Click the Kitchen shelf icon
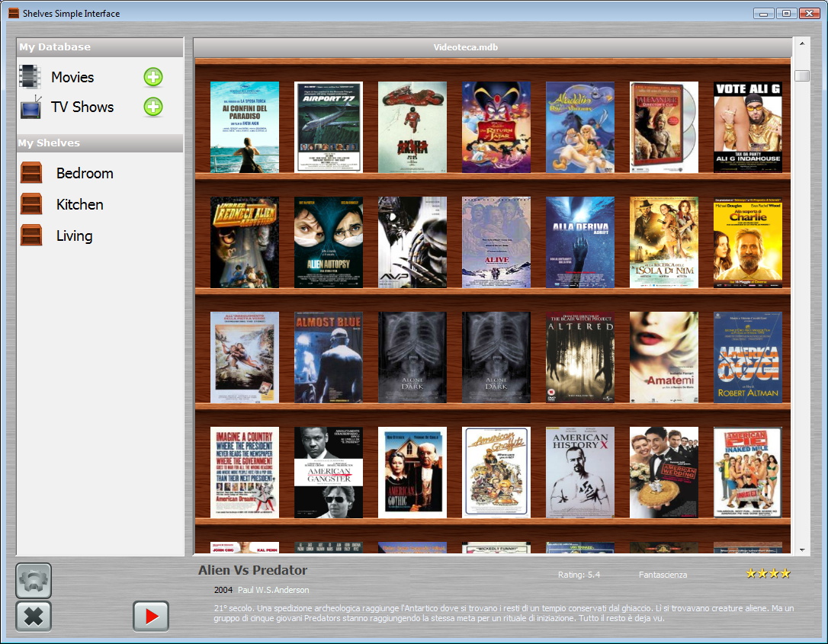The image size is (828, 644). coord(31,203)
